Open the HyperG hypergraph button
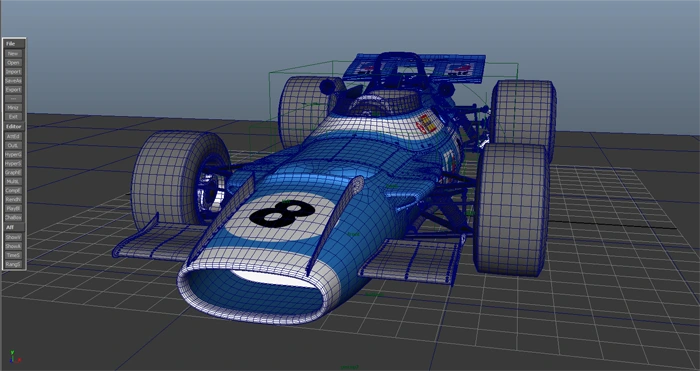Image resolution: width=700 pixels, height=371 pixels. point(13,154)
